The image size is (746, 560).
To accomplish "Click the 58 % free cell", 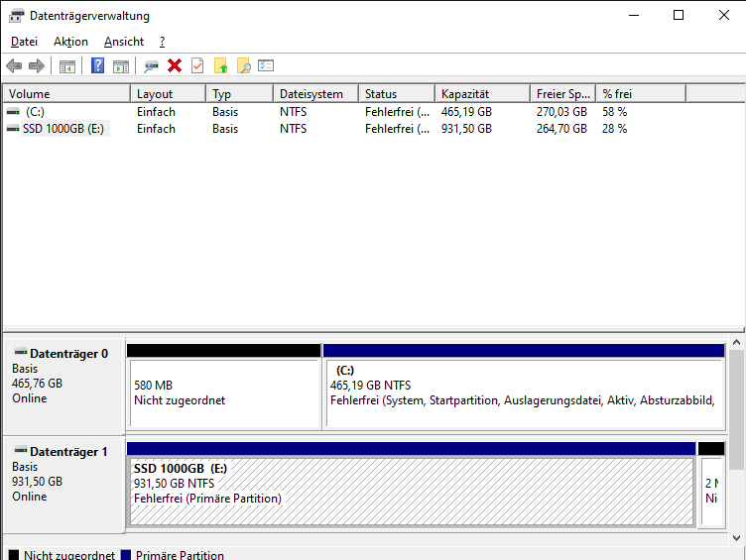I will [x=615, y=112].
